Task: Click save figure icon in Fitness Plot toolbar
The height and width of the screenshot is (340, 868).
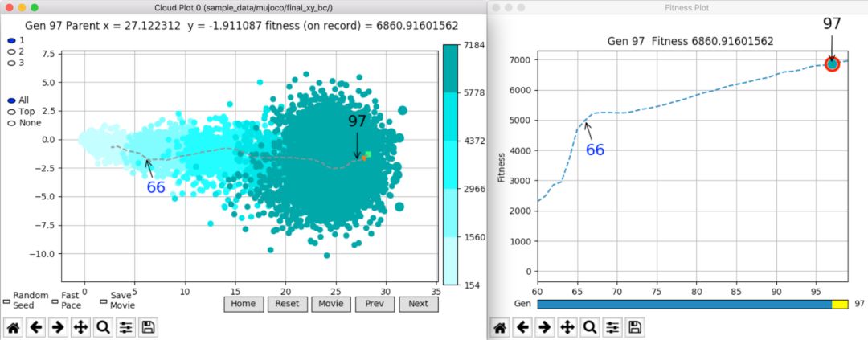Action: pos(635,327)
